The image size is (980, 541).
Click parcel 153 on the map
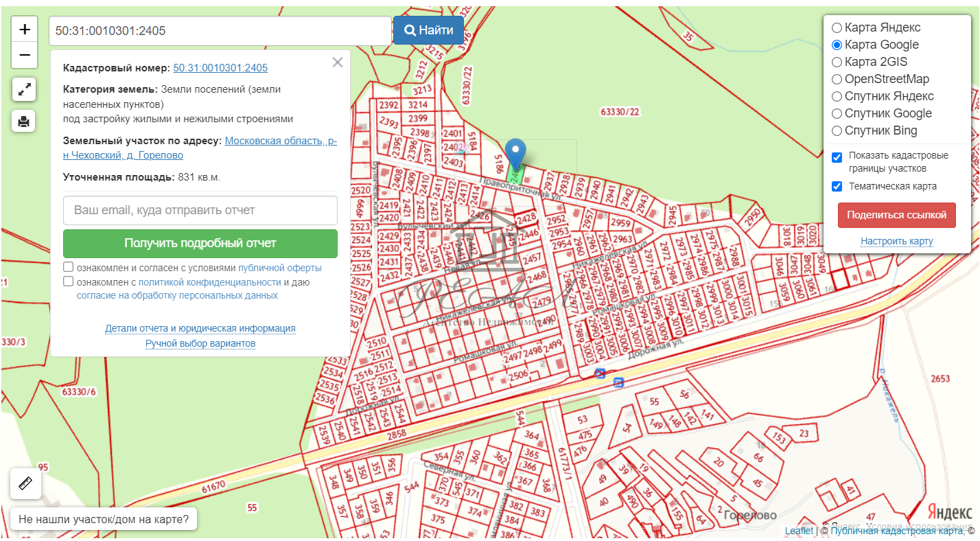coord(779,437)
